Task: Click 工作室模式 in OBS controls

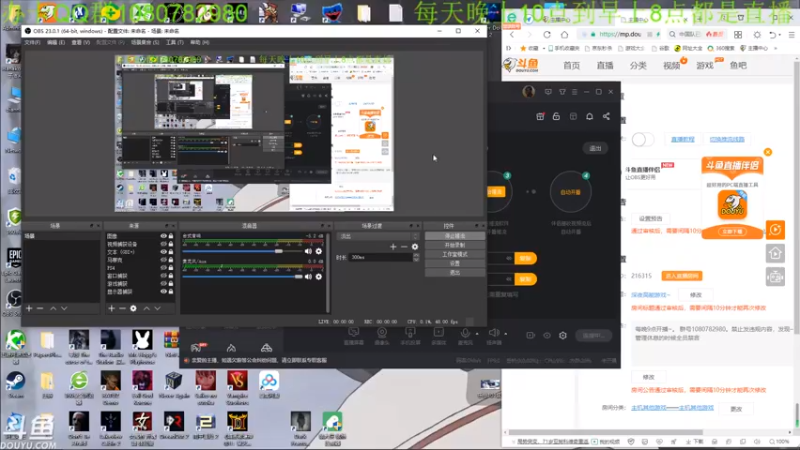Action: pos(455,254)
